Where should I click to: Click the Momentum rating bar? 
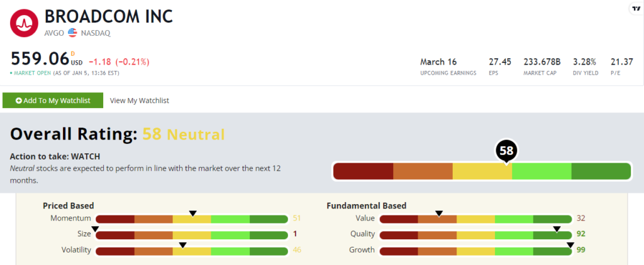pos(192,219)
